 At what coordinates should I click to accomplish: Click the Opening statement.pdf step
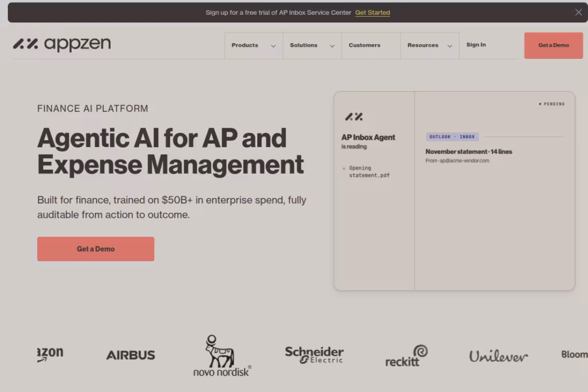pos(369,171)
